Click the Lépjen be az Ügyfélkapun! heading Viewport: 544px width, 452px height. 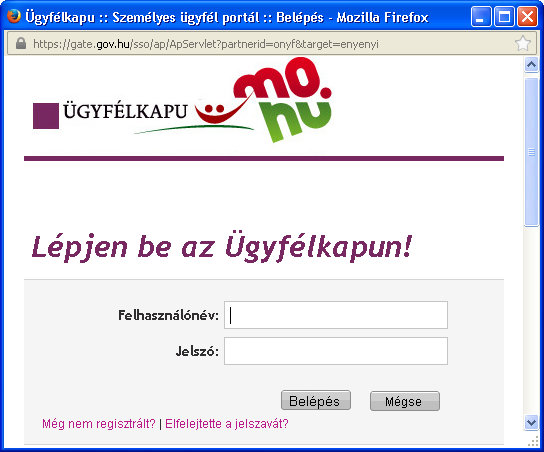(x=222, y=247)
